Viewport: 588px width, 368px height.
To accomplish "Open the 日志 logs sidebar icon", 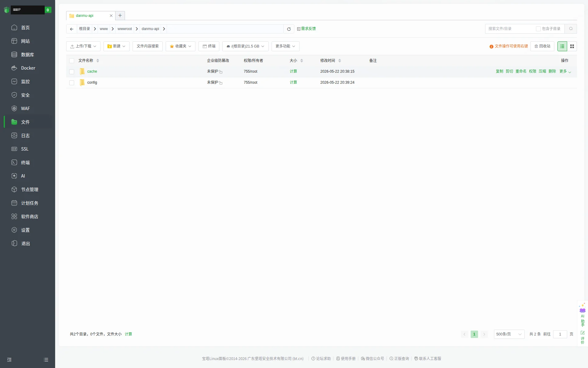I will [14, 136].
